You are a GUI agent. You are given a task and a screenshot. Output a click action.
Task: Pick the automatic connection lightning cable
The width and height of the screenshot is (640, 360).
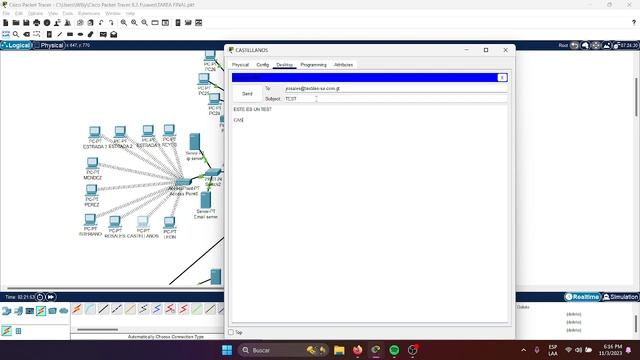coord(77,309)
